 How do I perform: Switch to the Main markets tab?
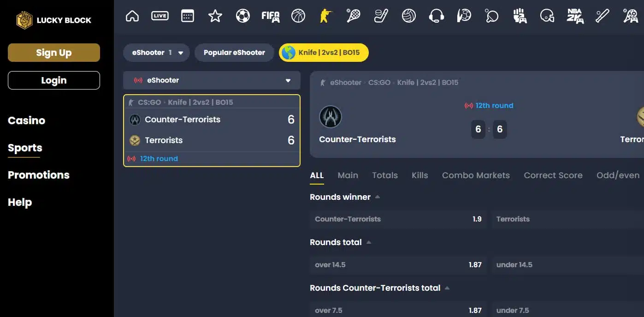pos(348,175)
